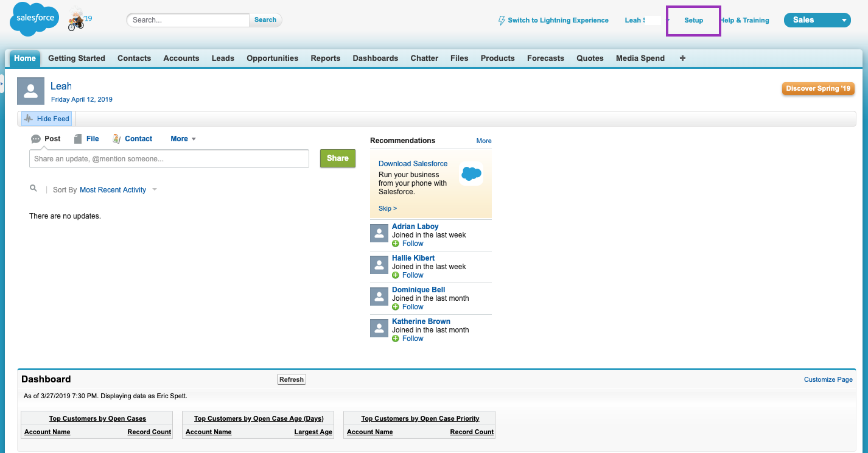Viewport: 868px width, 453px height.
Task: Click the Download Salesforce cloud app icon
Action: [x=471, y=174]
